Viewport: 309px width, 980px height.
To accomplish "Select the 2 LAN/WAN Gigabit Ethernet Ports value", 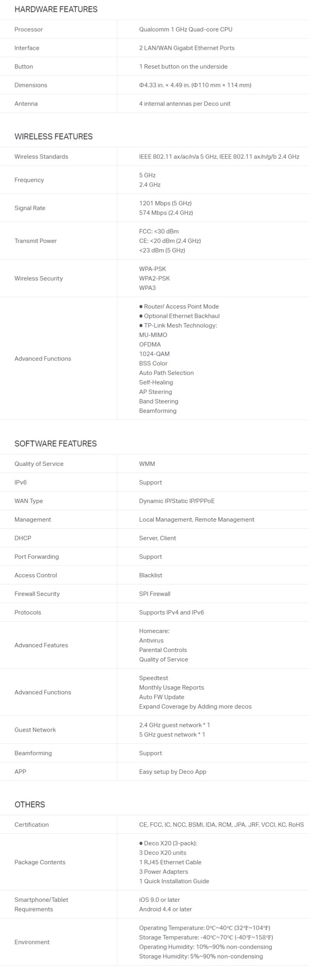I will pyautogui.click(x=187, y=48).
